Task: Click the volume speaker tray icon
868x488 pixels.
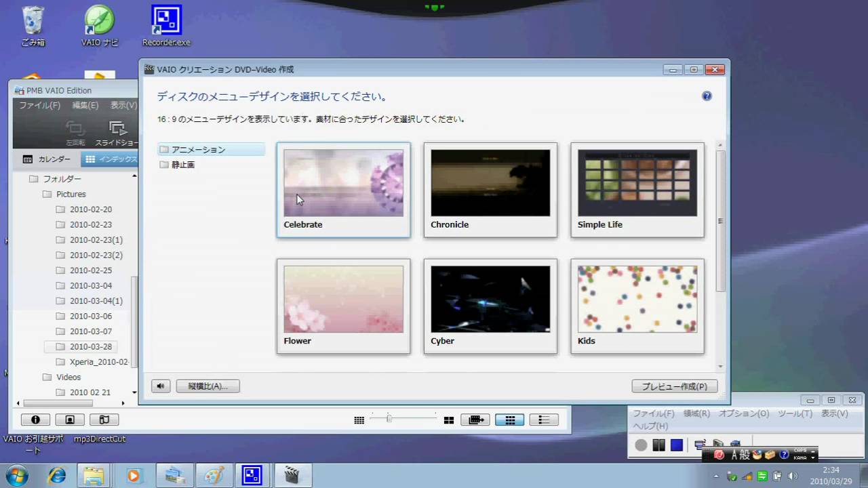Action: (793, 475)
